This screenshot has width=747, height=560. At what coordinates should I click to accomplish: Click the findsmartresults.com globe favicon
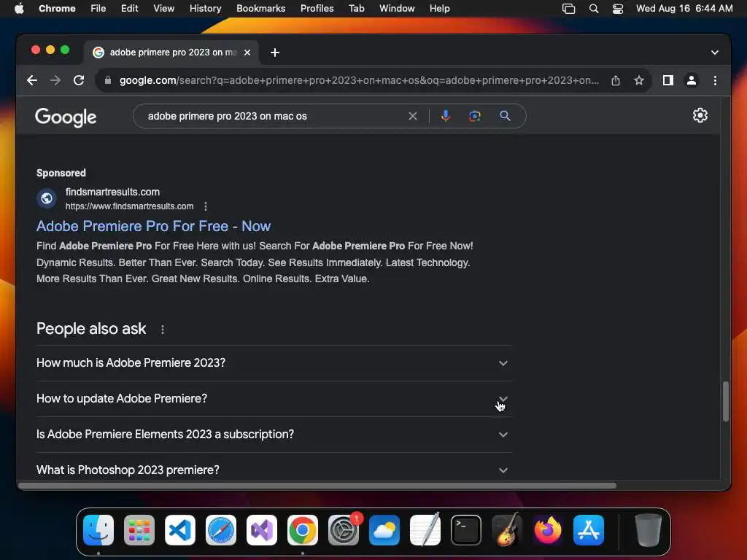(47, 198)
